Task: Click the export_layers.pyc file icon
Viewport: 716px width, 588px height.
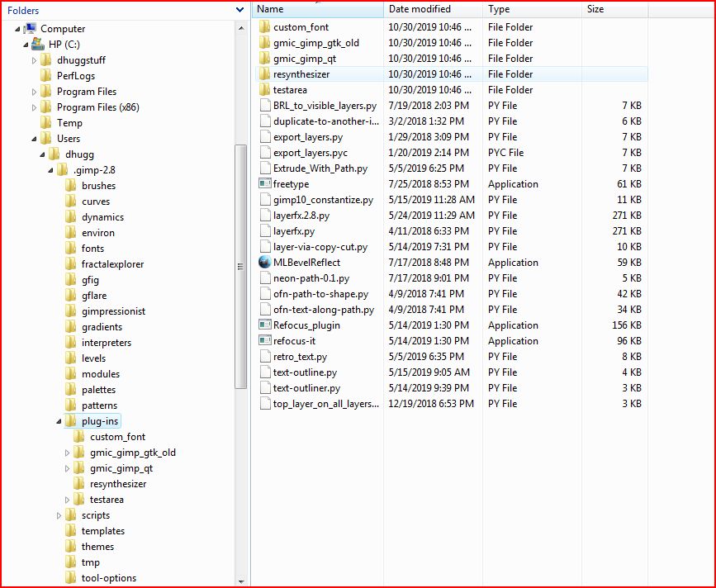Action: 265,153
